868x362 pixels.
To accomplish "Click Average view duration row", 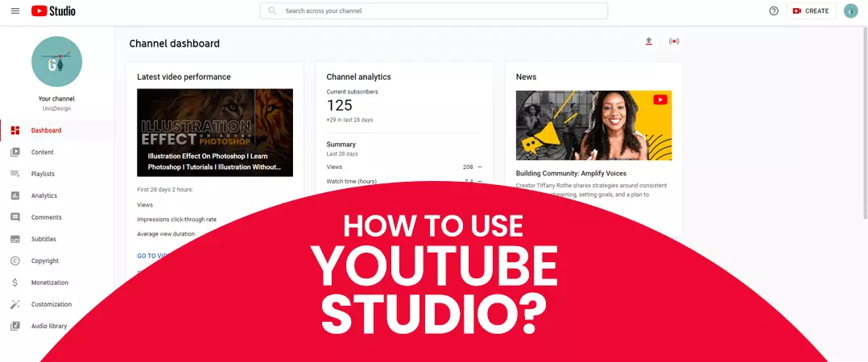I will [x=166, y=234].
